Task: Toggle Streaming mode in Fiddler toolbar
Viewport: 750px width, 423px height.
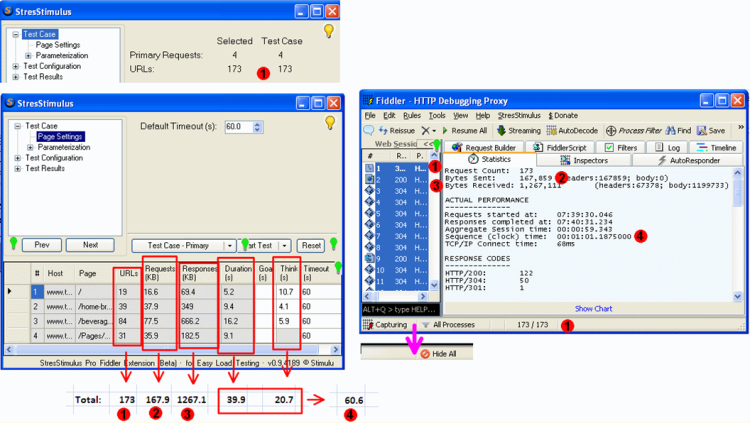Action: click(519, 131)
